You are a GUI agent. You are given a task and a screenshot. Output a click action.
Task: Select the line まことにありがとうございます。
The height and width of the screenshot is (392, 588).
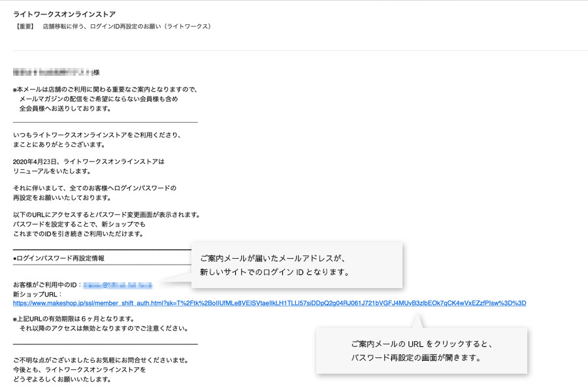(x=59, y=144)
